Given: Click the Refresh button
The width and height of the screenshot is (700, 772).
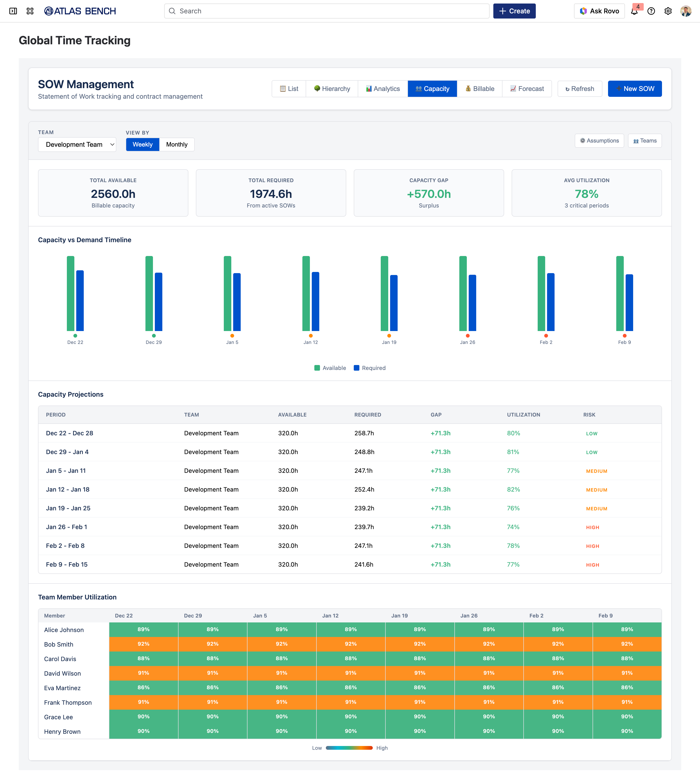Looking at the screenshot, I should pyautogui.click(x=580, y=89).
